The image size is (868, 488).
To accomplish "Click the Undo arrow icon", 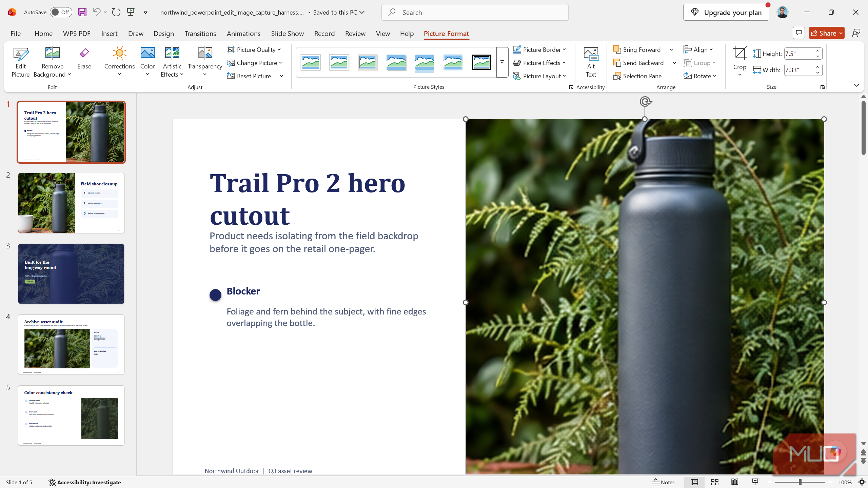I will click(97, 12).
